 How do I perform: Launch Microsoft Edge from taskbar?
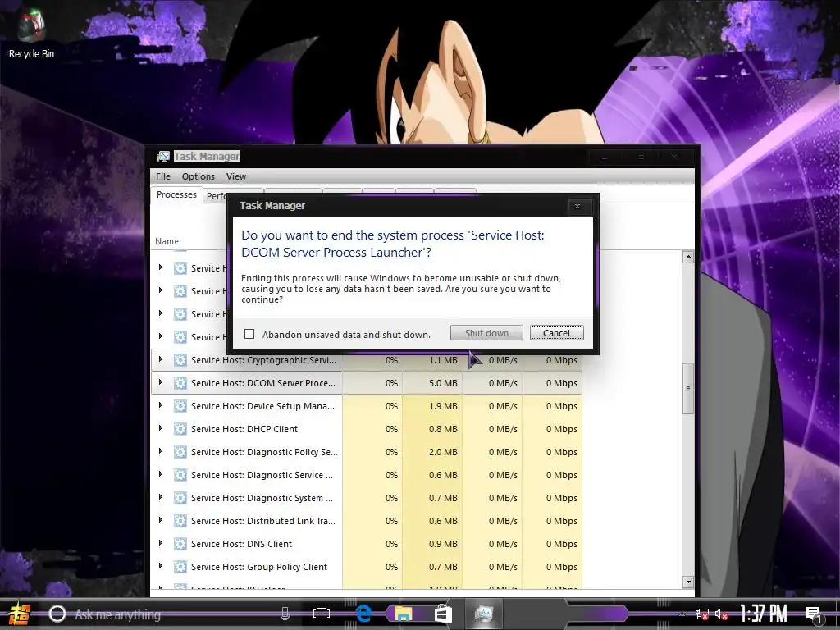(x=363, y=614)
